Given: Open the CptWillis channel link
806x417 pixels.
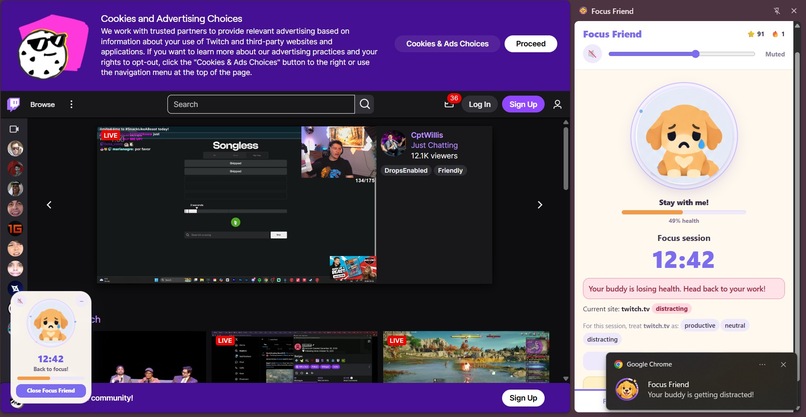Looking at the screenshot, I should coord(427,135).
